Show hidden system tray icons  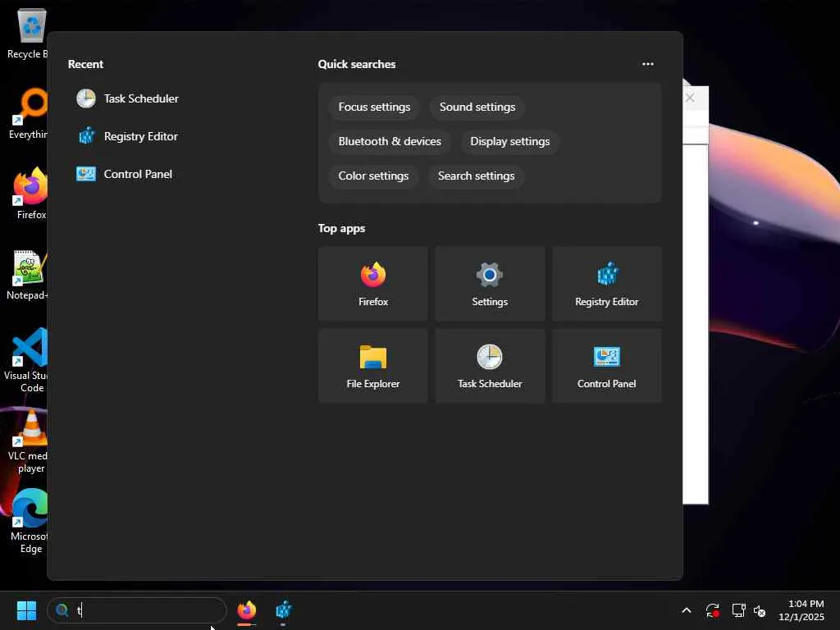click(x=687, y=610)
